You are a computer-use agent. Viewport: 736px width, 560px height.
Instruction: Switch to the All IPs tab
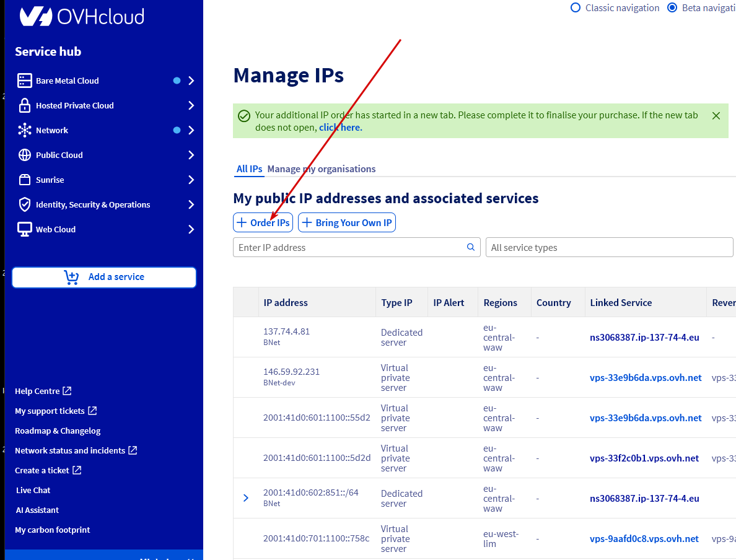249,169
